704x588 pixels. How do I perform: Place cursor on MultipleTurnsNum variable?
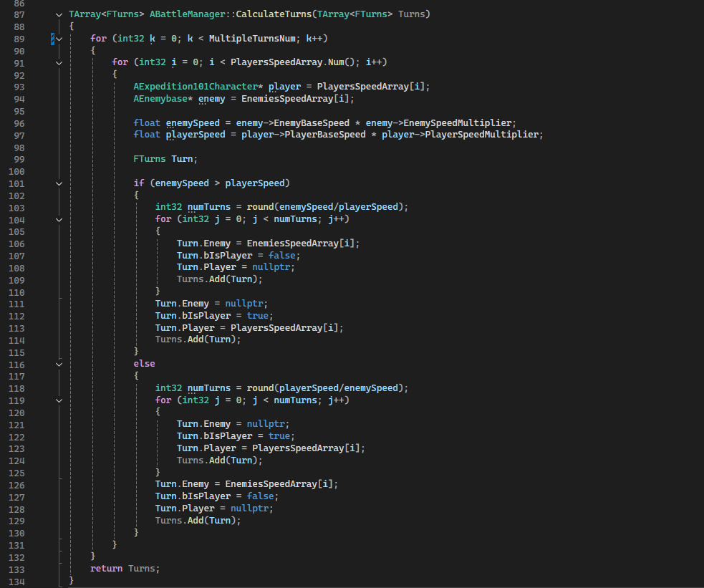(x=249, y=39)
